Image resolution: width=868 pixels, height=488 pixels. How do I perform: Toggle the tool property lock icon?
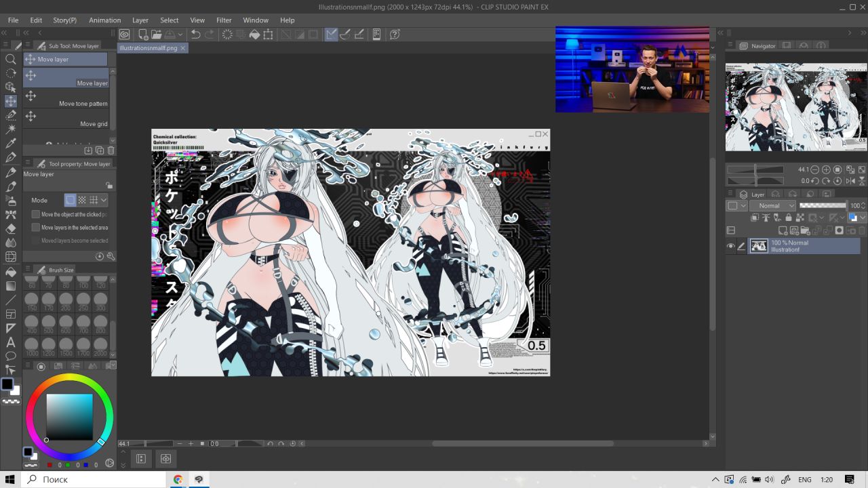(109, 185)
